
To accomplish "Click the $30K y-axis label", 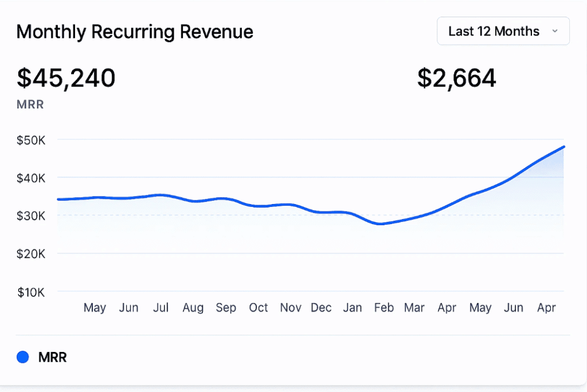I will (31, 216).
